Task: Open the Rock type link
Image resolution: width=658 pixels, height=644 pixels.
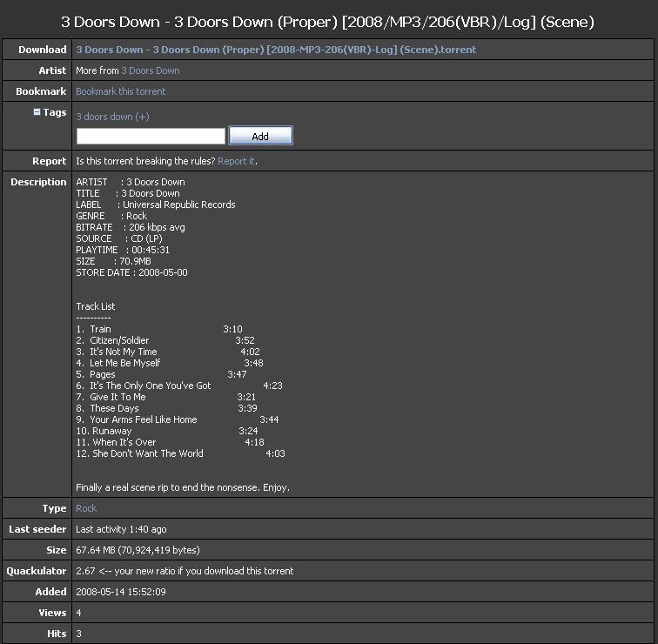Action: (x=86, y=508)
